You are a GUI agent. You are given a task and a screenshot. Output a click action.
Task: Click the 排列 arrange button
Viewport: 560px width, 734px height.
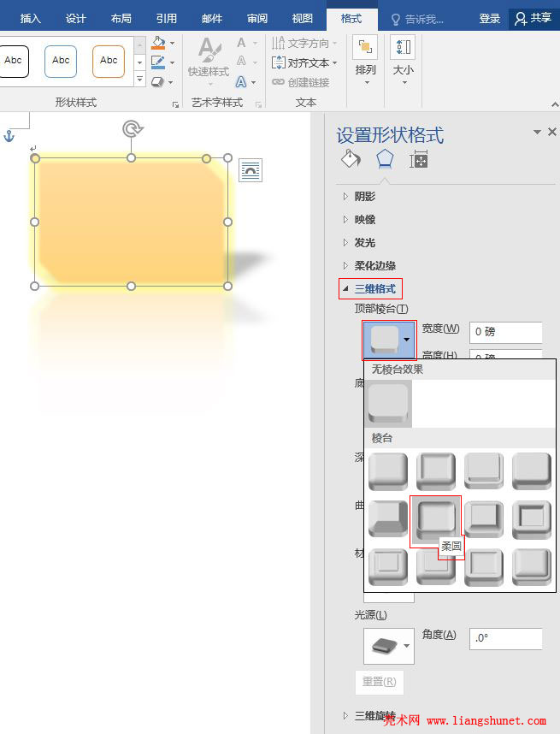click(x=365, y=58)
